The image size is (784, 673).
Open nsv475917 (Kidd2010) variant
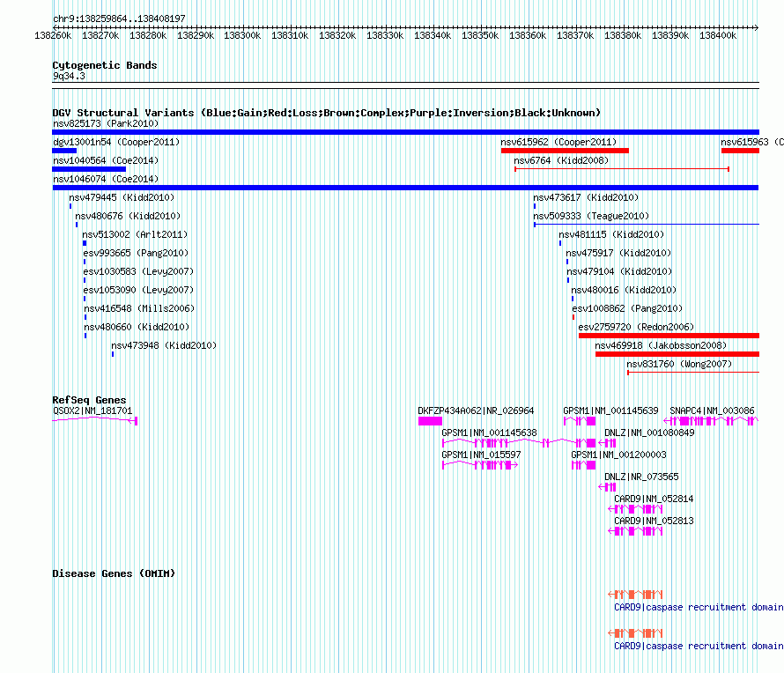pyautogui.click(x=618, y=253)
